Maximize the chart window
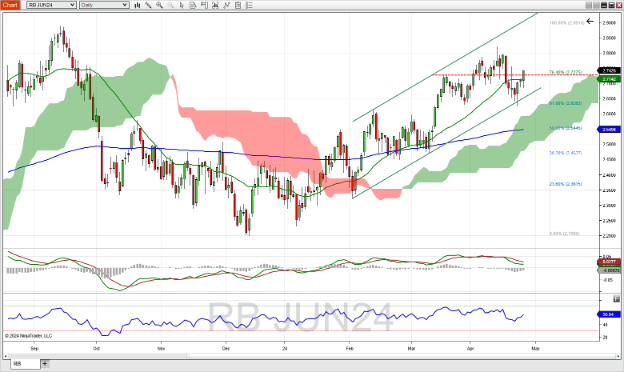This screenshot has height=372, width=624. [611, 5]
